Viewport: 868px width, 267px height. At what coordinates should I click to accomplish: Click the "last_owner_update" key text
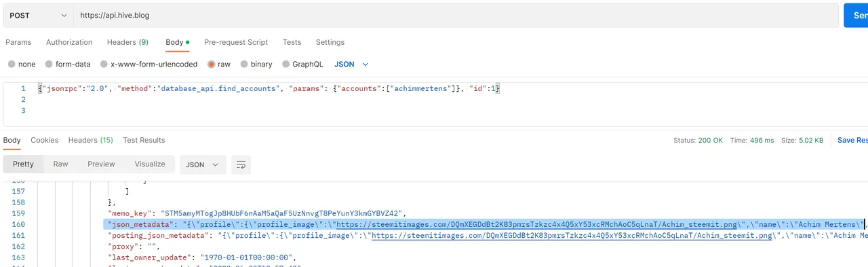(x=149, y=257)
